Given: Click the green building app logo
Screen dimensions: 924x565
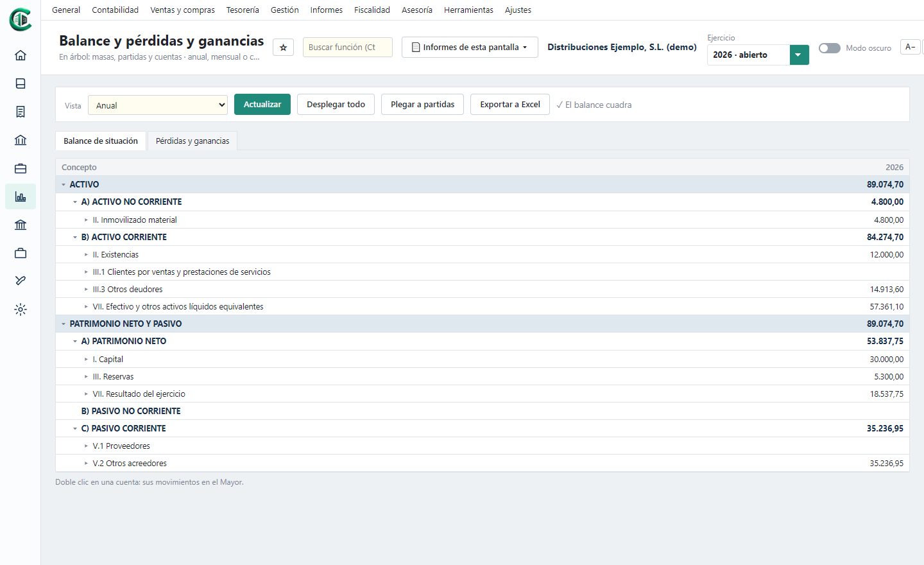Looking at the screenshot, I should click(21, 20).
